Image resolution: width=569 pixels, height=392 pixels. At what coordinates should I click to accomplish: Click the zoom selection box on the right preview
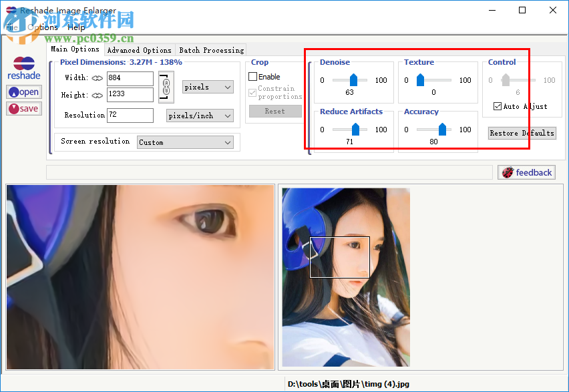pyautogui.click(x=340, y=257)
